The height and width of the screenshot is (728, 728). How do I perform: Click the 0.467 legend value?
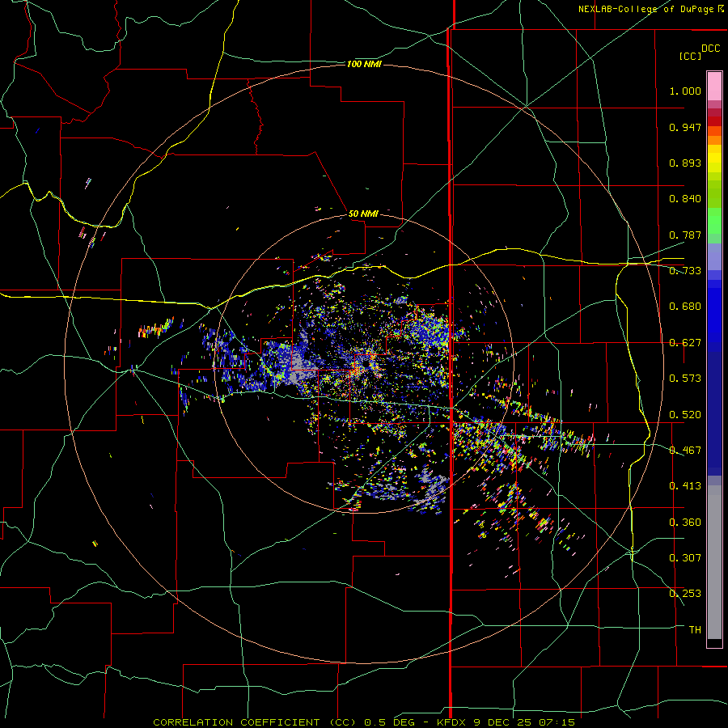(685, 451)
